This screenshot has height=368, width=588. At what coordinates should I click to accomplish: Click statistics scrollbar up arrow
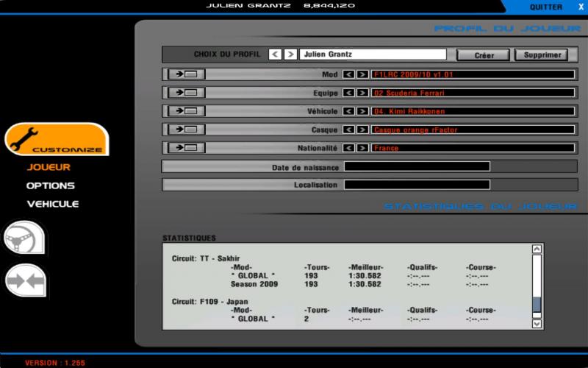pos(537,249)
